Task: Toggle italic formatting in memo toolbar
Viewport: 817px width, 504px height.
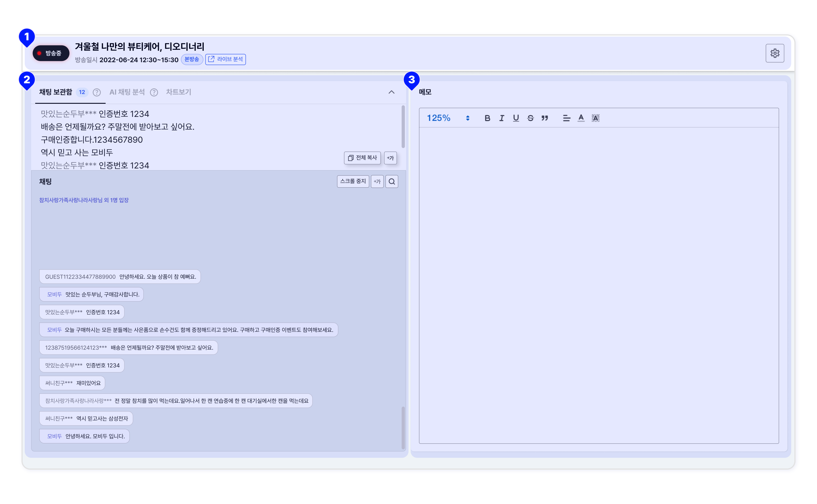Action: [x=501, y=118]
